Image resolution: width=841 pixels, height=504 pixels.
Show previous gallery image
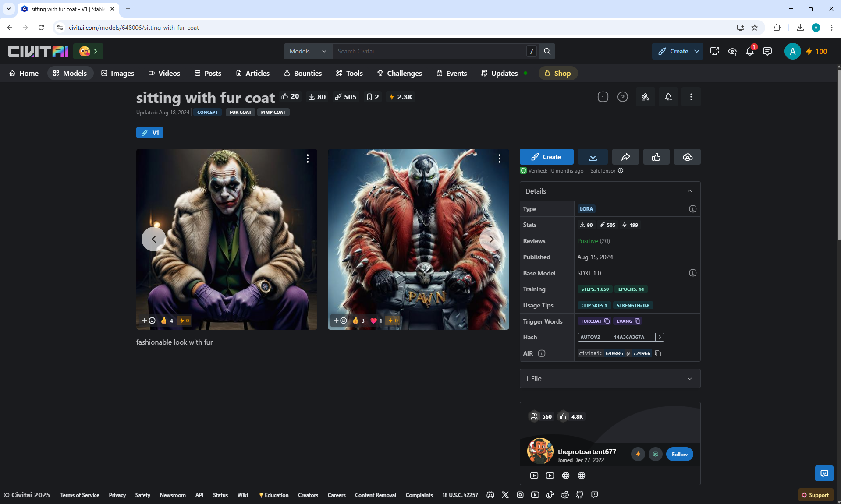coord(154,239)
